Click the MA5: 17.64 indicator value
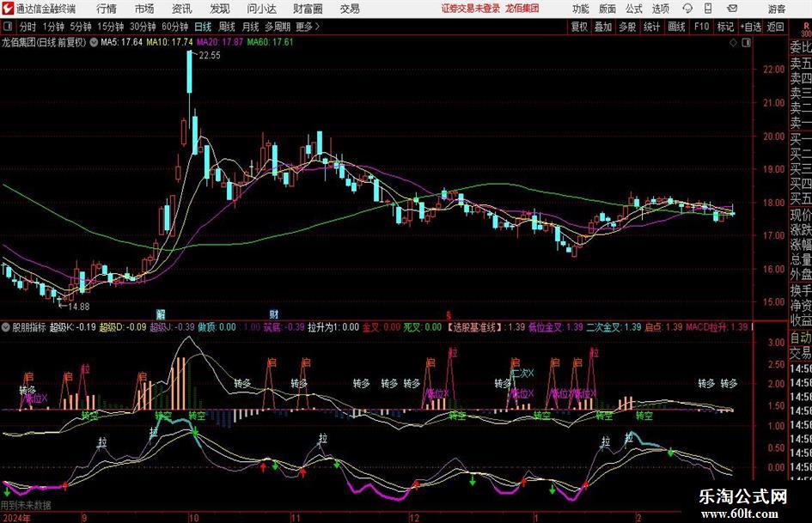The width and height of the screenshot is (812, 523). point(122,42)
